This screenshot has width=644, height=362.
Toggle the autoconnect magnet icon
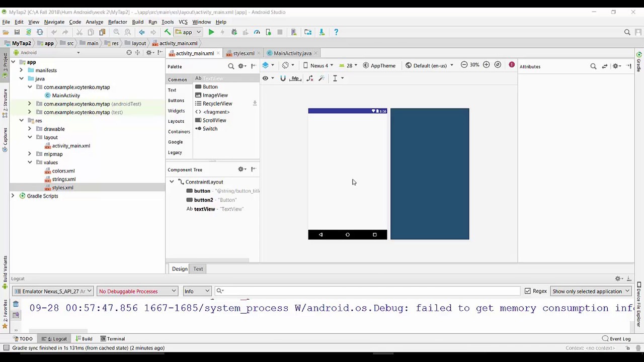pyautogui.click(x=283, y=78)
